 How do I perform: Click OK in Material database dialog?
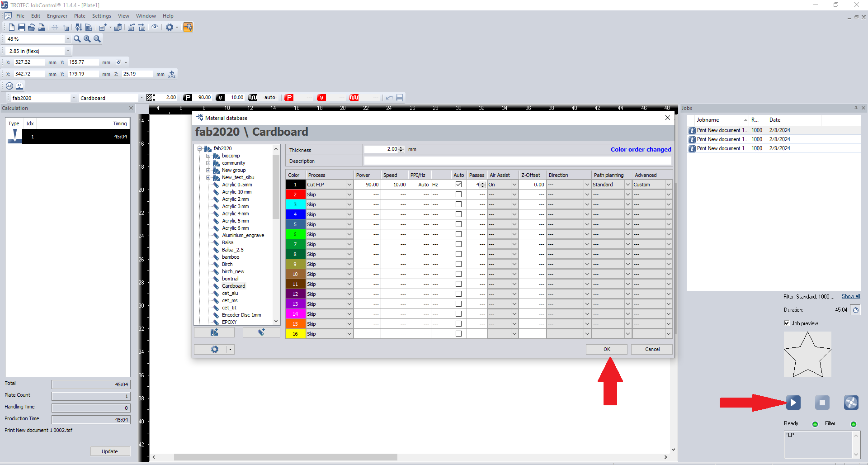coord(606,349)
